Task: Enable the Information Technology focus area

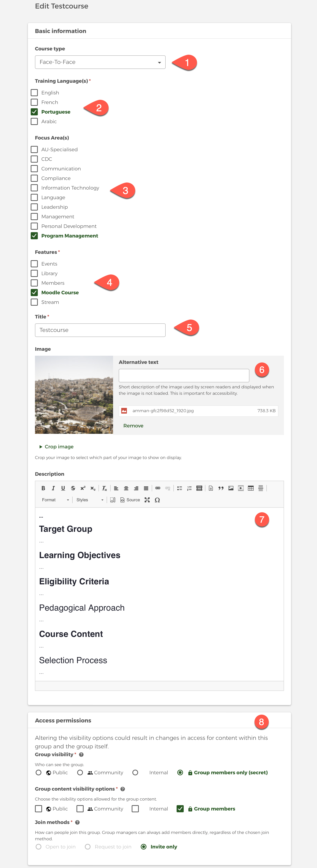Action: (x=34, y=188)
